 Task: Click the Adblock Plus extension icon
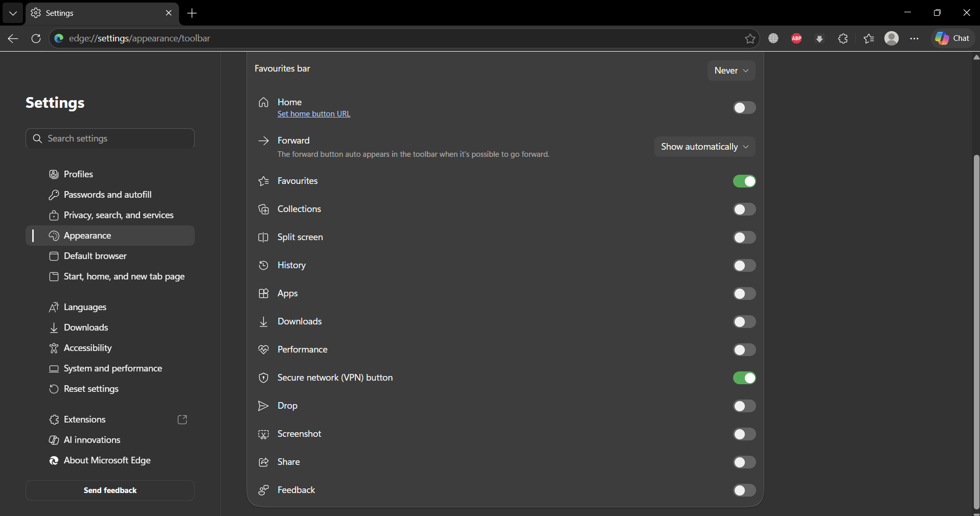click(796, 38)
